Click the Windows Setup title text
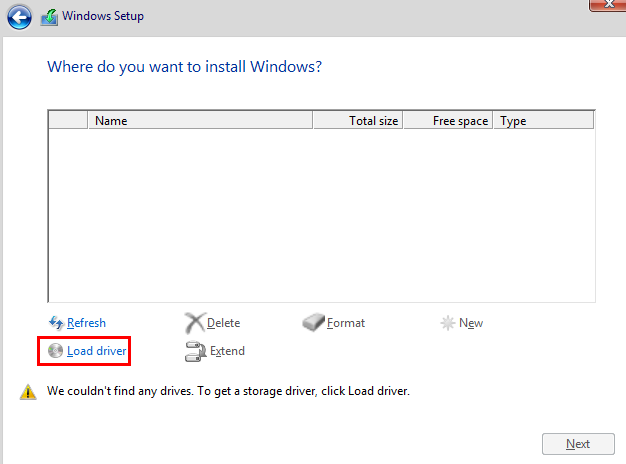626x464 pixels. click(x=103, y=16)
